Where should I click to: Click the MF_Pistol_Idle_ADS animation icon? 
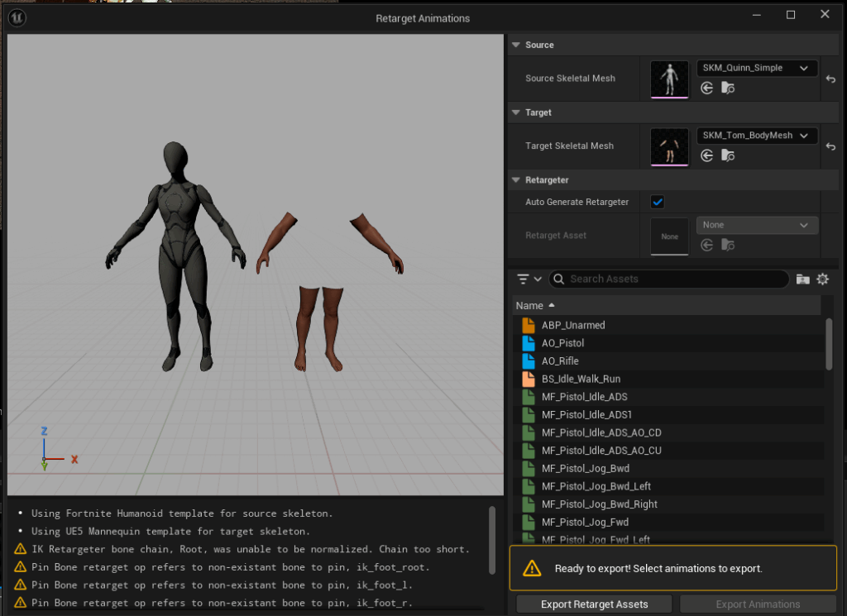tap(529, 397)
